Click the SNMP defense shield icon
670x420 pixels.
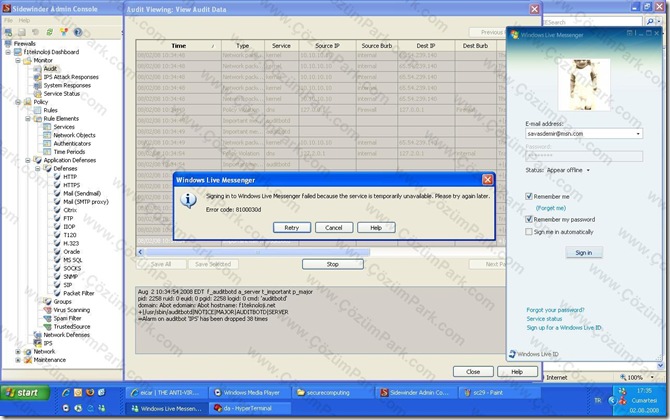coord(57,276)
